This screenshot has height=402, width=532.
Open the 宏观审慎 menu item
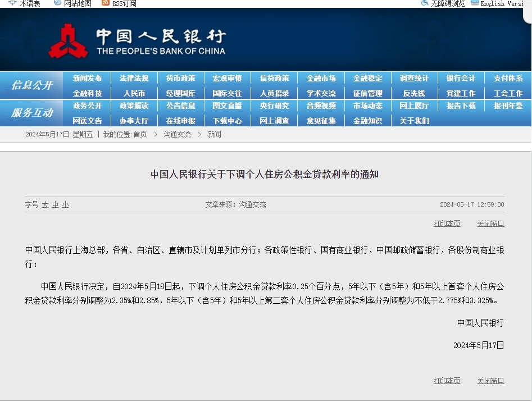(x=227, y=78)
